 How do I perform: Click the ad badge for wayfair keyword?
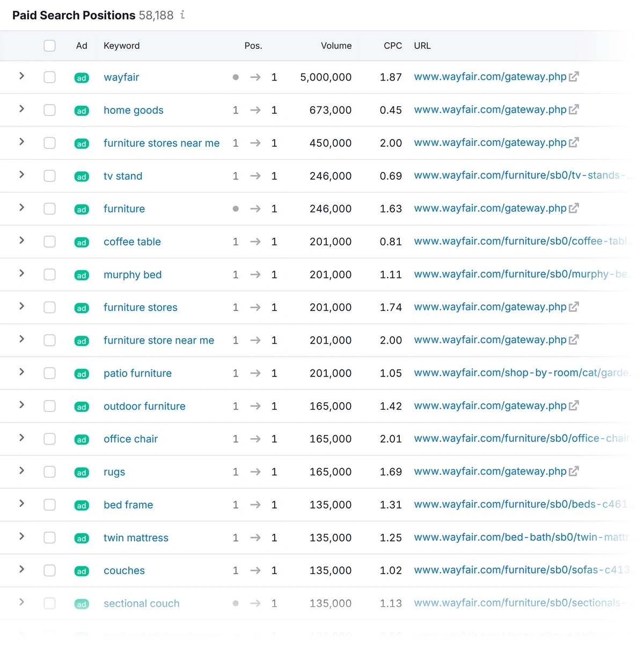click(82, 78)
